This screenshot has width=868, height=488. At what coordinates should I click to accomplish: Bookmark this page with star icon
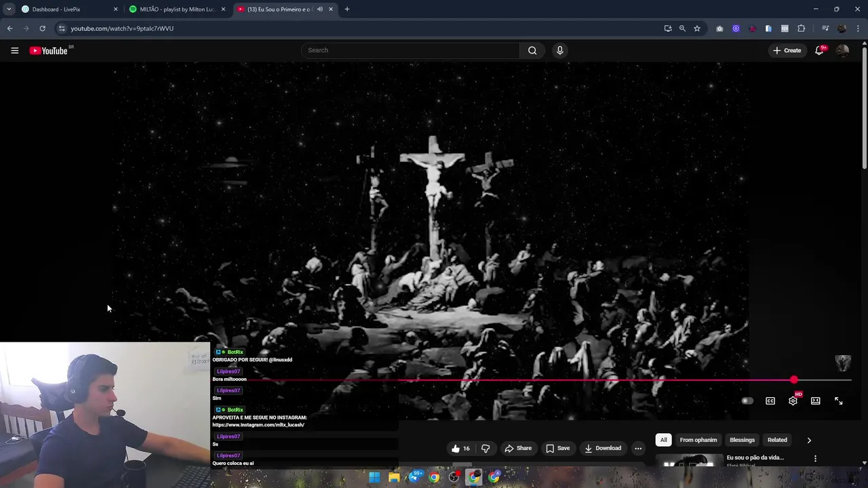click(696, 28)
